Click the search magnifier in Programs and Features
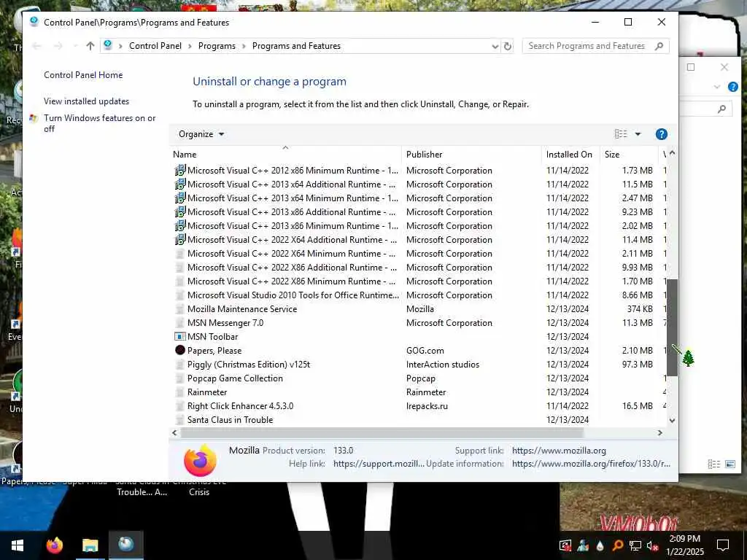The width and height of the screenshot is (747, 560). [659, 46]
